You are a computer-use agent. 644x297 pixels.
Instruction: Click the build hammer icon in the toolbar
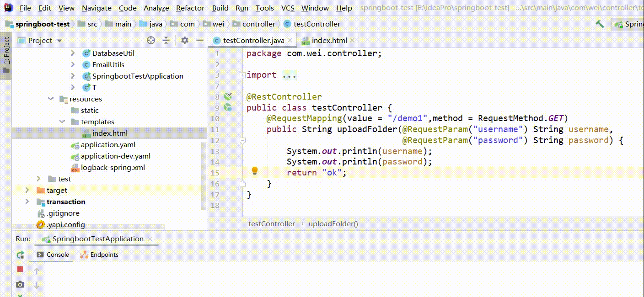[x=600, y=24]
